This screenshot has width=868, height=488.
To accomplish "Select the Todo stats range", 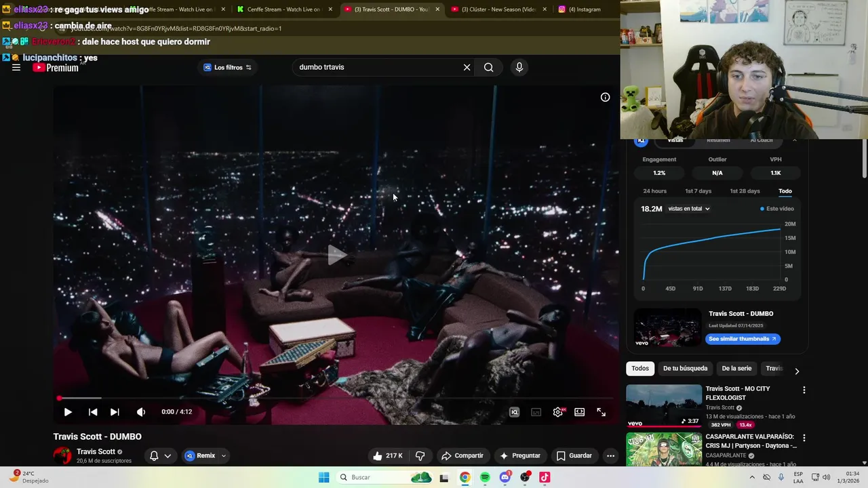I will tap(785, 191).
